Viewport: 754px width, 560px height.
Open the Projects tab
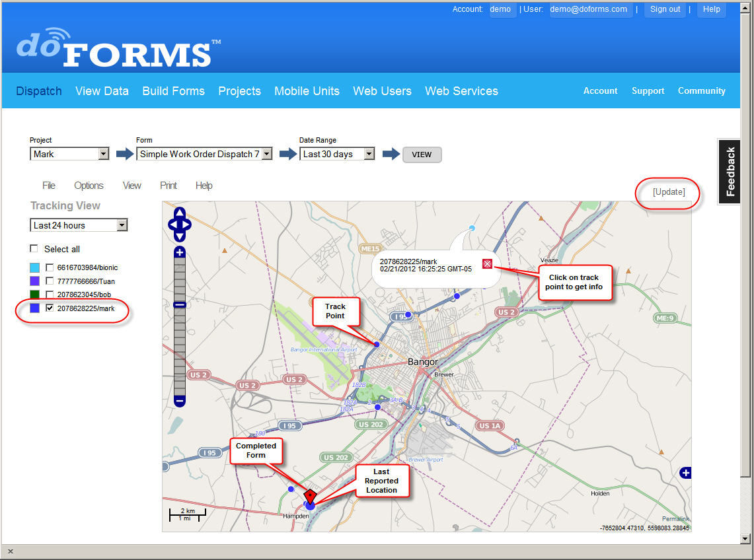tap(239, 91)
